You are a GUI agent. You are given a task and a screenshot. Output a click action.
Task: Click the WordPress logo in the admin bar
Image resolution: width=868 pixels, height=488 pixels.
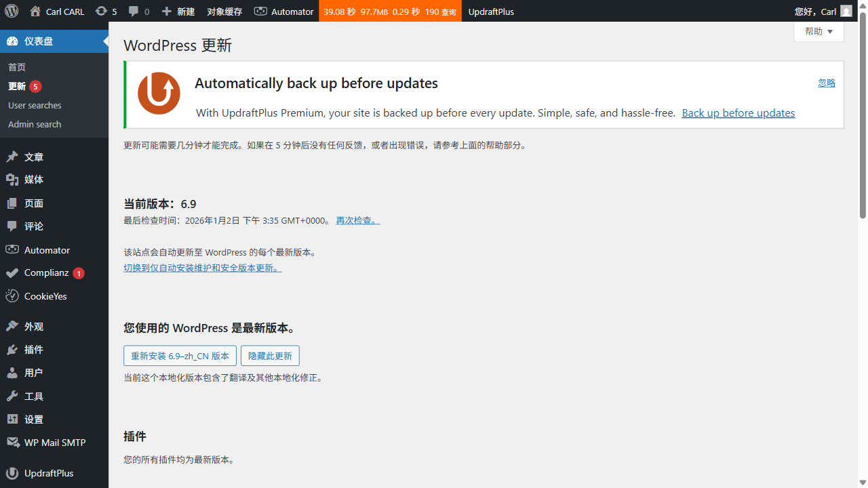(x=11, y=11)
